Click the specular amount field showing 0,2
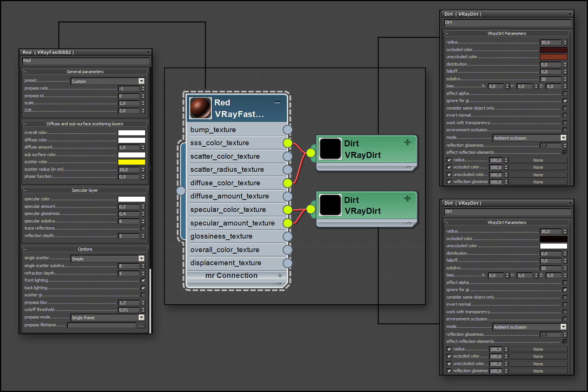Image resolution: width=588 pixels, height=392 pixels. (x=129, y=207)
